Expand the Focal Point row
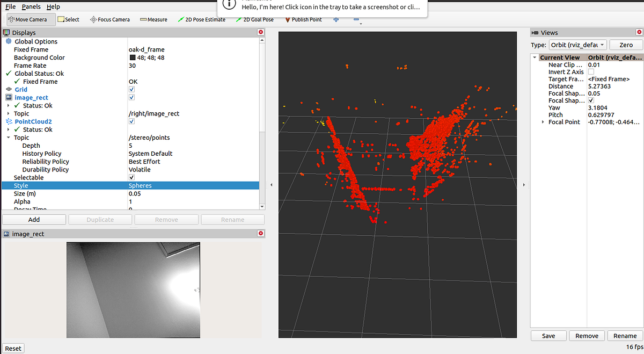 543,122
